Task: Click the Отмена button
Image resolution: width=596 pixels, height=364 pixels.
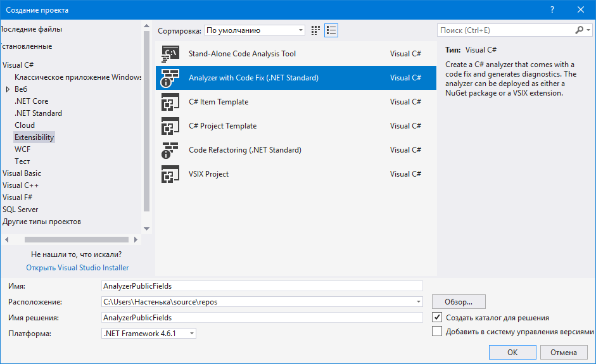Action: (564, 352)
